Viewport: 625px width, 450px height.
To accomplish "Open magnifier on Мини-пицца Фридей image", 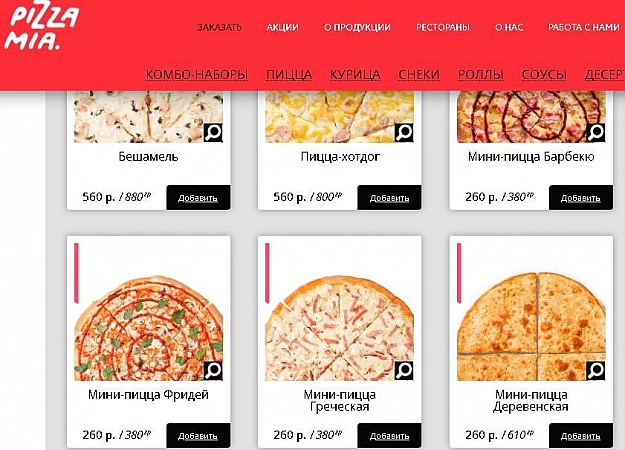I will pos(213,371).
